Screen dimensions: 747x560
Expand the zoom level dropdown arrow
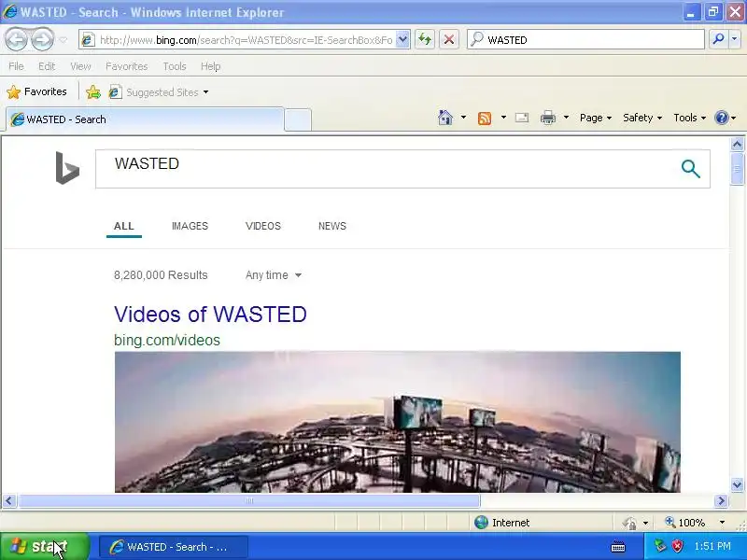[x=722, y=523]
